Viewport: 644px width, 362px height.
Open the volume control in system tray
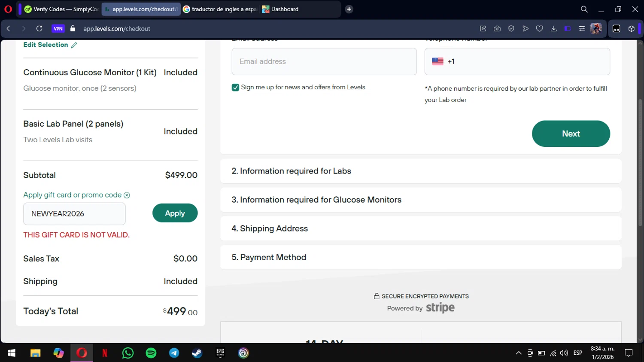[x=564, y=353]
